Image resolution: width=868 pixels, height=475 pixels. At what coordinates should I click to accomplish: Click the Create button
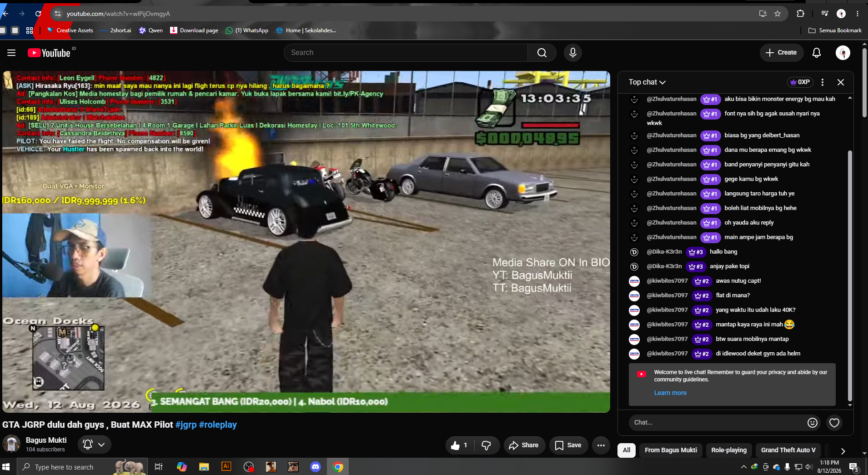pyautogui.click(x=781, y=53)
